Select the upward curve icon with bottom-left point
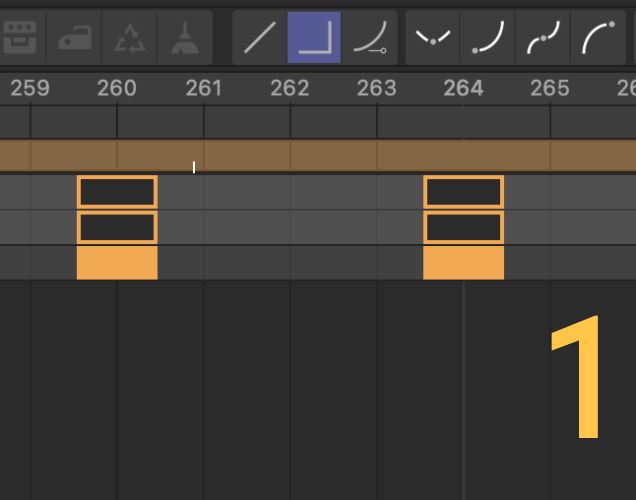The height and width of the screenshot is (500, 636). 488,38
